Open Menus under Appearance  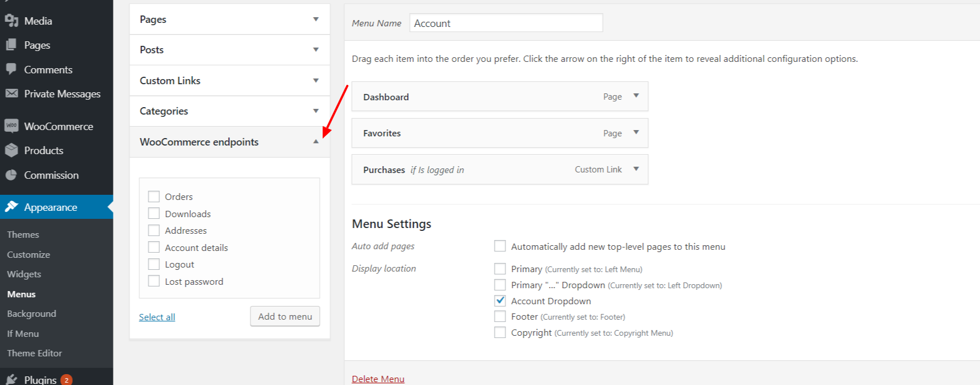(x=21, y=294)
